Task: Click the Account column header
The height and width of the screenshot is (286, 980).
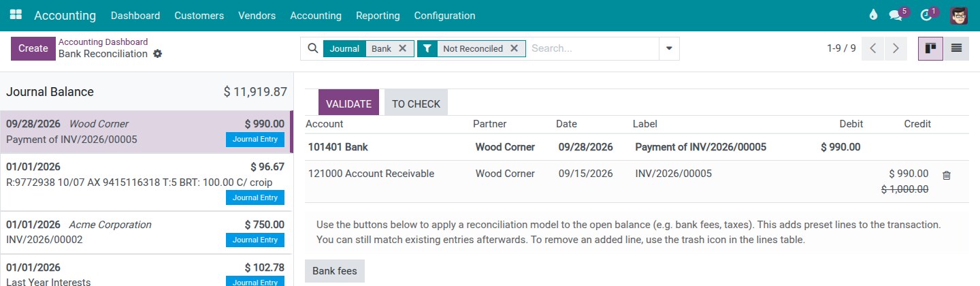Action: [x=325, y=124]
